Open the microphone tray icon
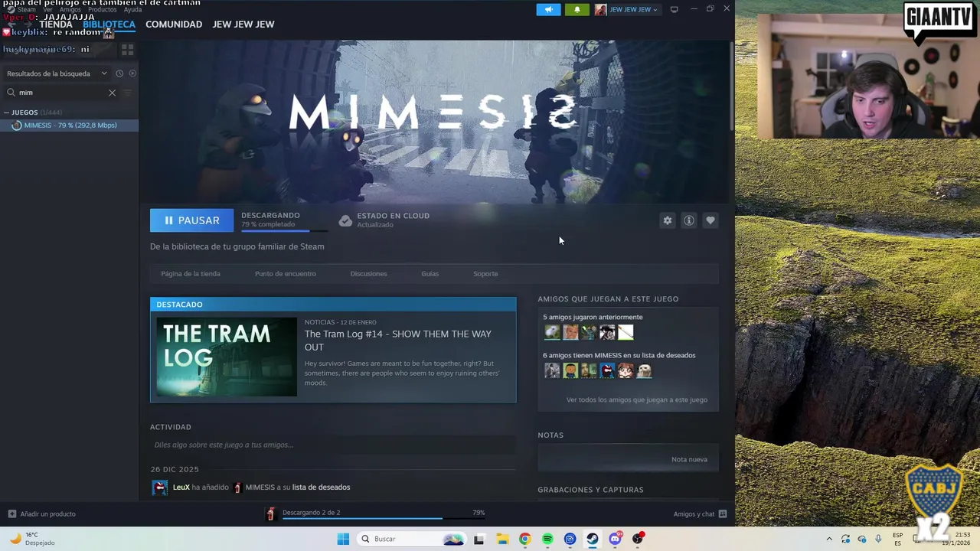This screenshot has height=551, width=980. (878, 539)
